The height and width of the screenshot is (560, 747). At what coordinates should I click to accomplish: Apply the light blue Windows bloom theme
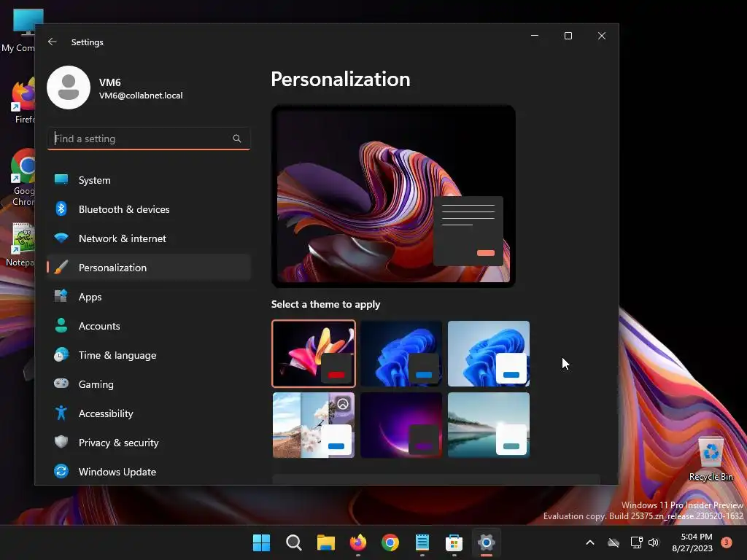pos(489,354)
